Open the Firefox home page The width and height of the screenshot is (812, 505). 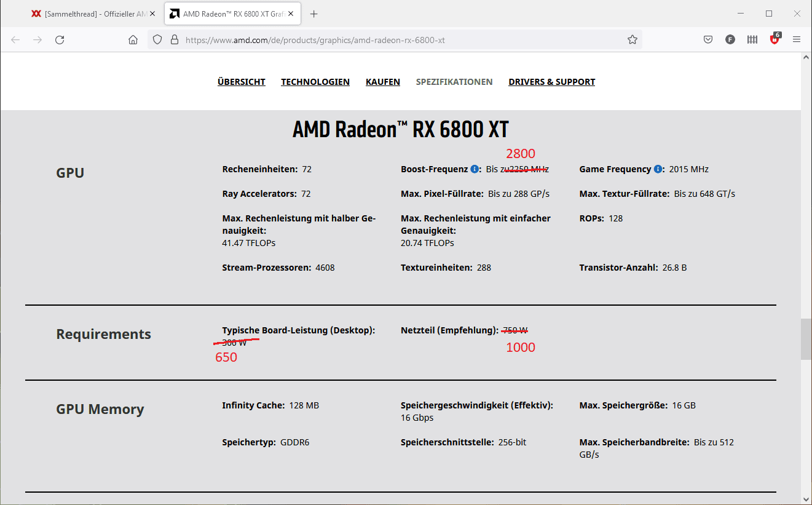[133, 39]
